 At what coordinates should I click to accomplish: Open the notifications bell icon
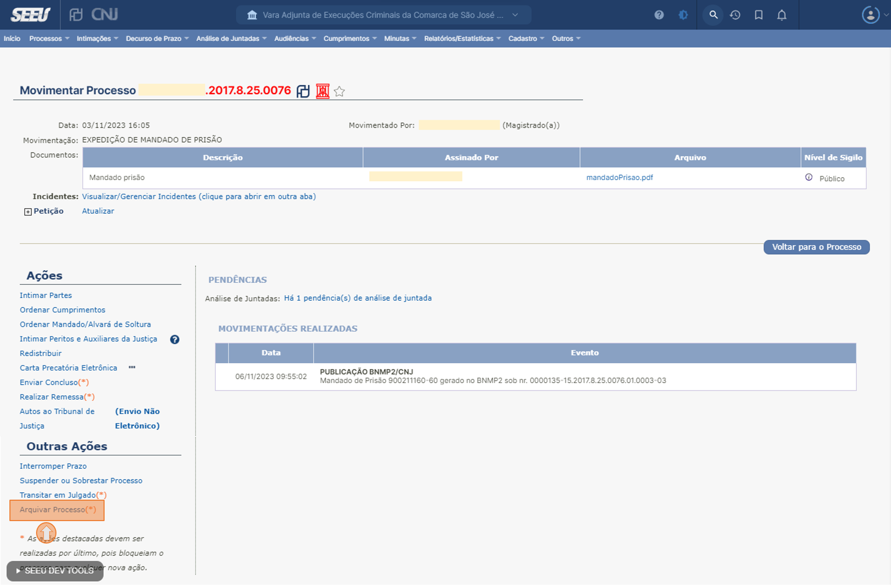(782, 15)
